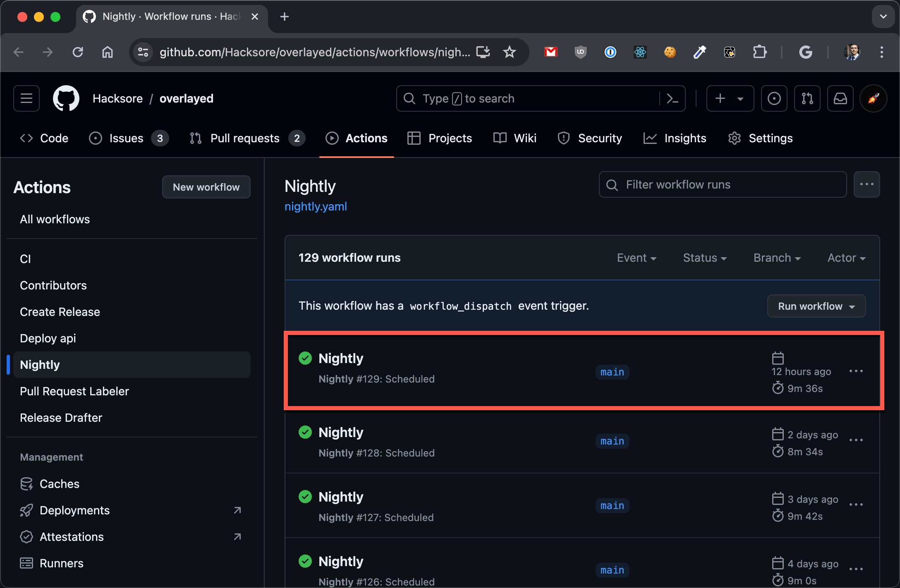Screen dimensions: 900x588
Task: Switch to the Code tab
Action: click(x=44, y=138)
